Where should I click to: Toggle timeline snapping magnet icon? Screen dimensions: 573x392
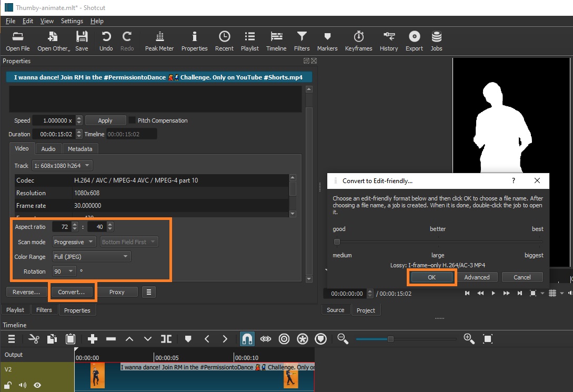point(247,339)
